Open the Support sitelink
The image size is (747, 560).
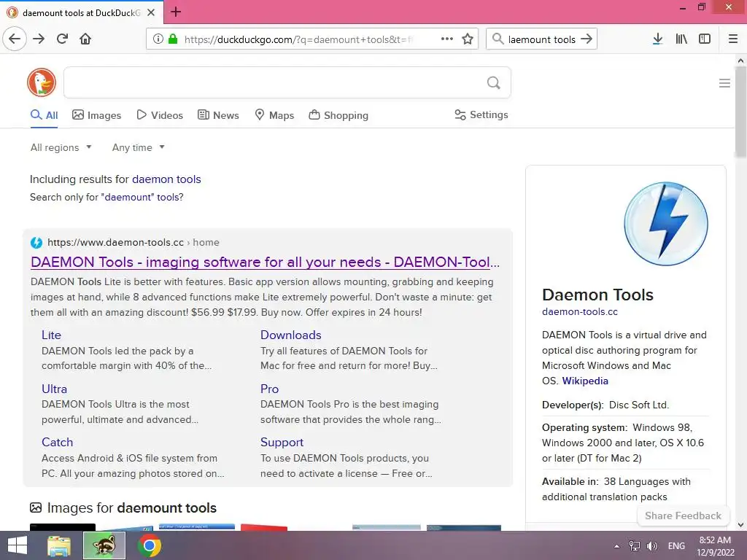[x=282, y=443]
